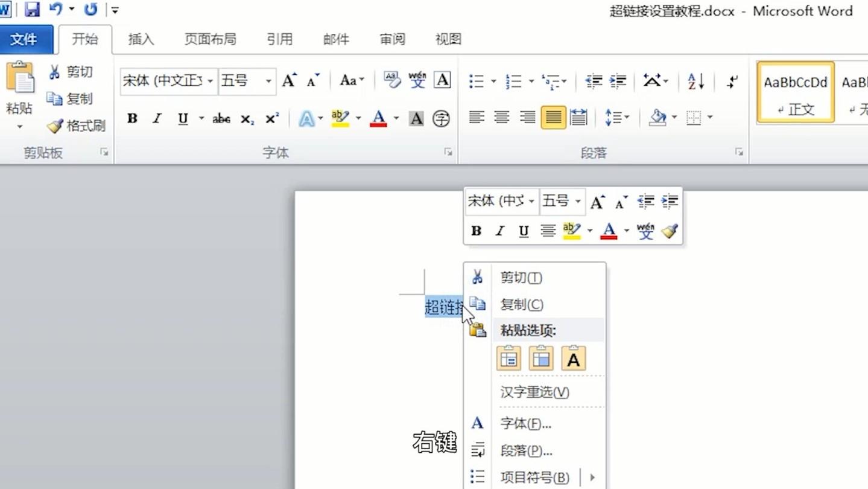Toggle Bold on the mini toolbar
Viewport: 868px width, 489px height.
[x=476, y=231]
